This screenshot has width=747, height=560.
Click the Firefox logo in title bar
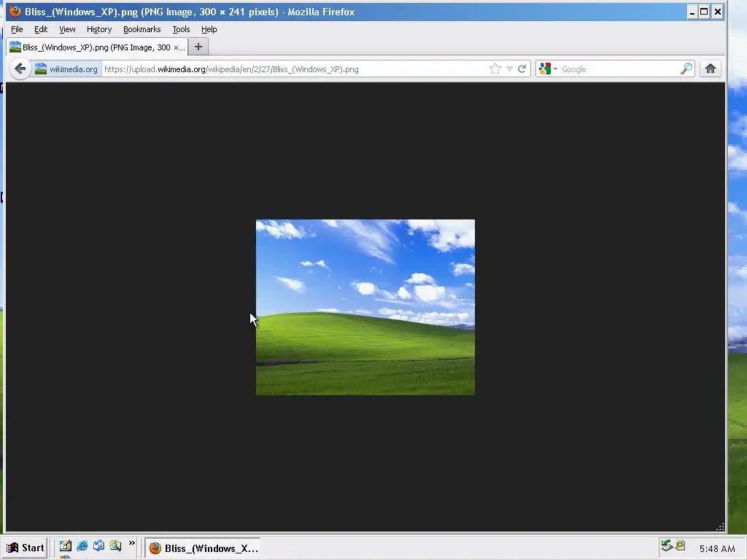coord(15,12)
